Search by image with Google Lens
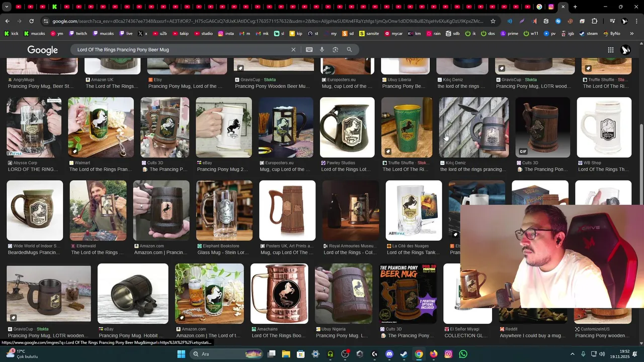The width and height of the screenshot is (644, 362). pos(335,50)
